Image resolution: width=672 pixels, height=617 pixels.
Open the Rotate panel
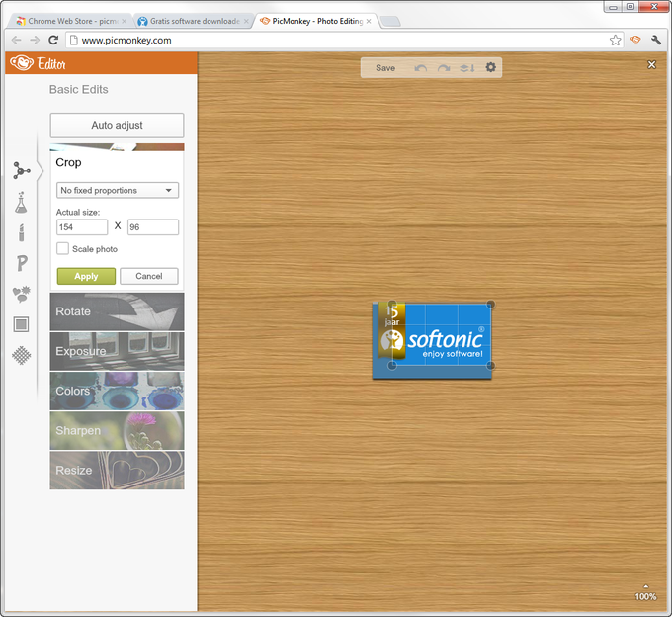(117, 311)
